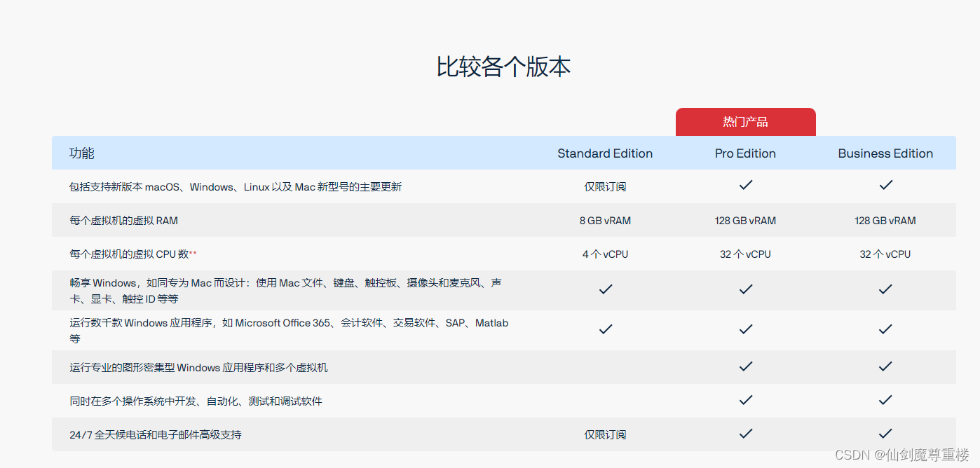
Task: Select the Business Edition column header
Action: pyautogui.click(x=885, y=153)
